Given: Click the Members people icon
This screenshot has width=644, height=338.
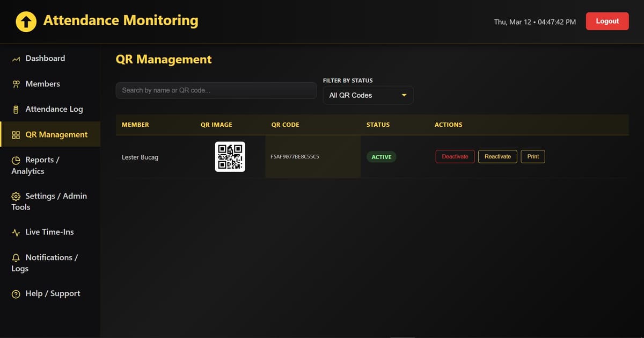Looking at the screenshot, I should [16, 84].
